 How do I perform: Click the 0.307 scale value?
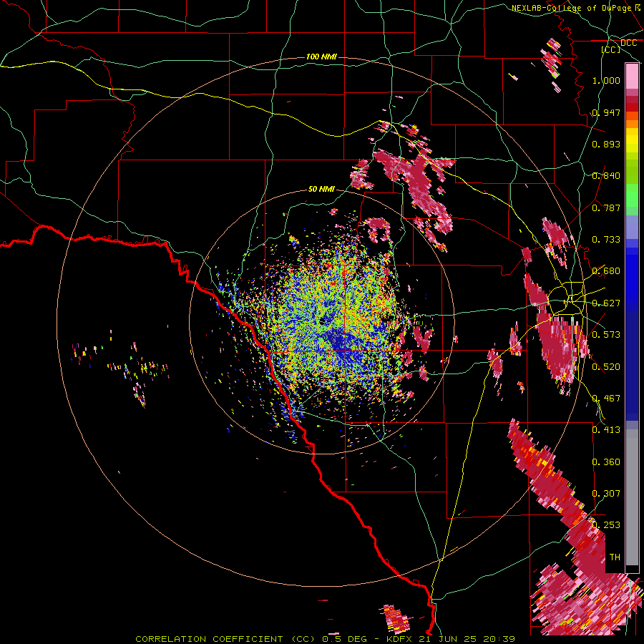[606, 494]
